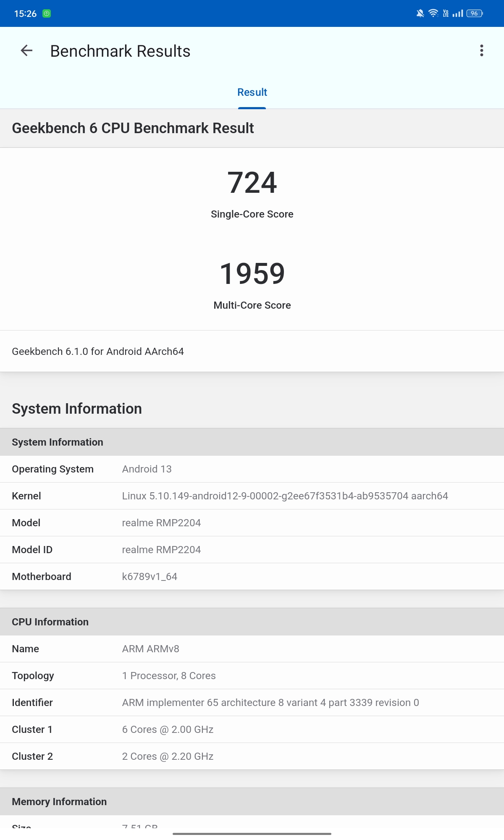The image size is (504, 840).
Task: Tap the Identifier label
Action: coord(32,703)
